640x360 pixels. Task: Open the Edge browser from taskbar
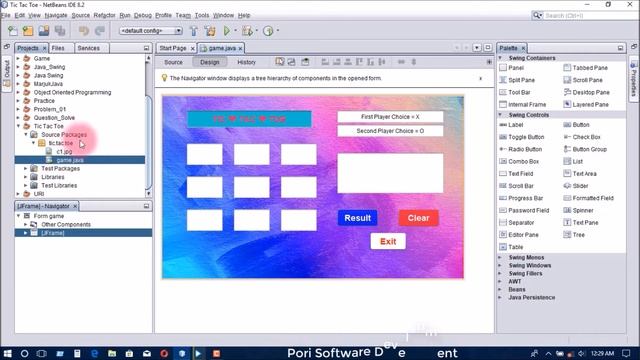pyautogui.click(x=95, y=353)
